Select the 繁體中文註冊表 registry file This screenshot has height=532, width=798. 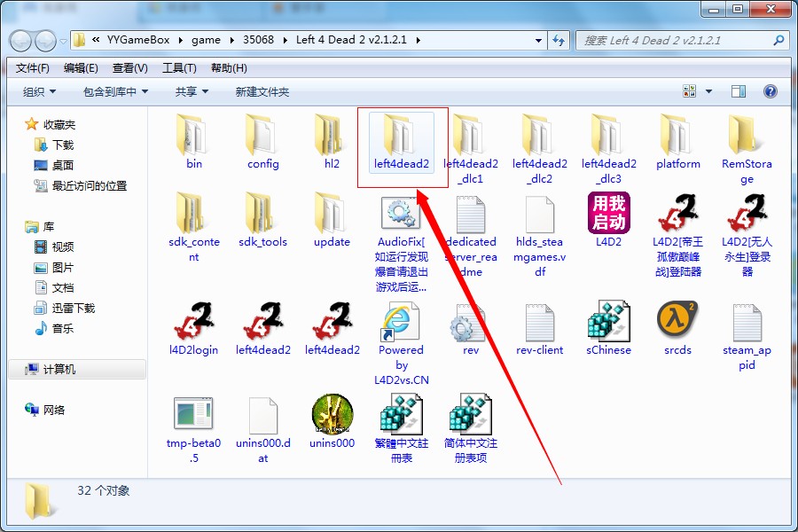pos(401,428)
